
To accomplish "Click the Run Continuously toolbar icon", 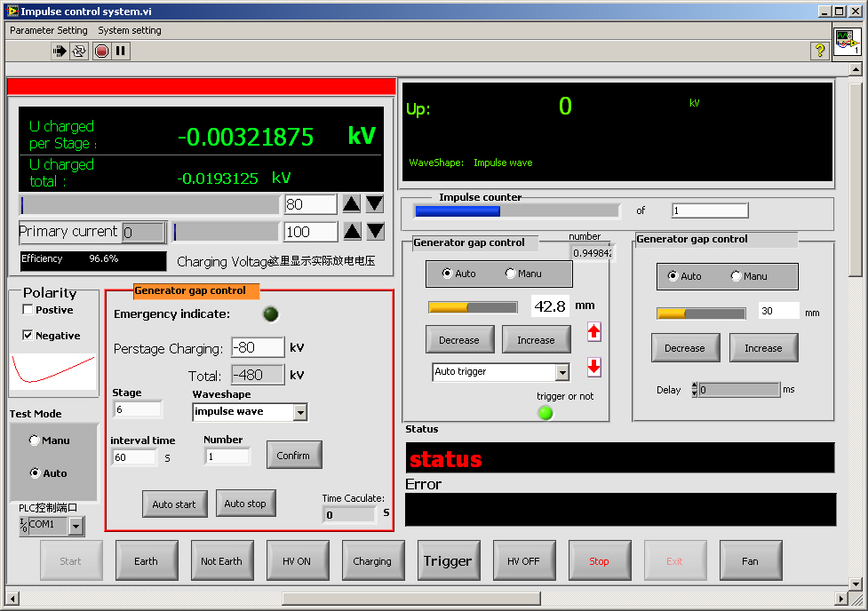I will tap(80, 52).
